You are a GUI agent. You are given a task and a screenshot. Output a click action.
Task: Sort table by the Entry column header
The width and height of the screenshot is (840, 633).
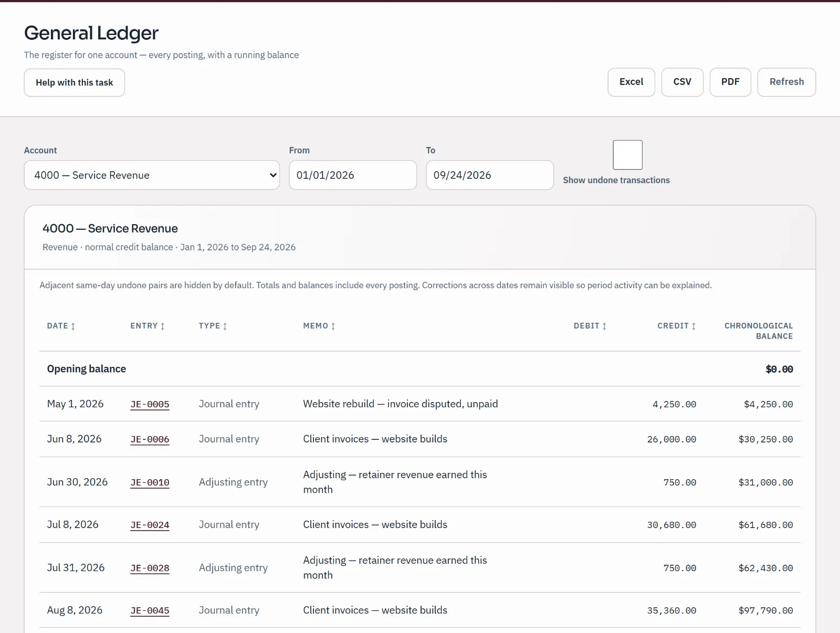click(x=148, y=326)
